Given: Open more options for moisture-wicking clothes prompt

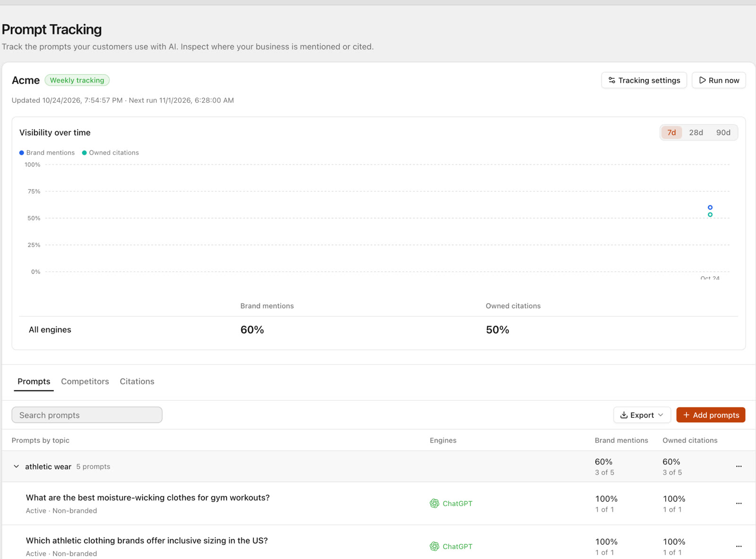Looking at the screenshot, I should coord(739,503).
